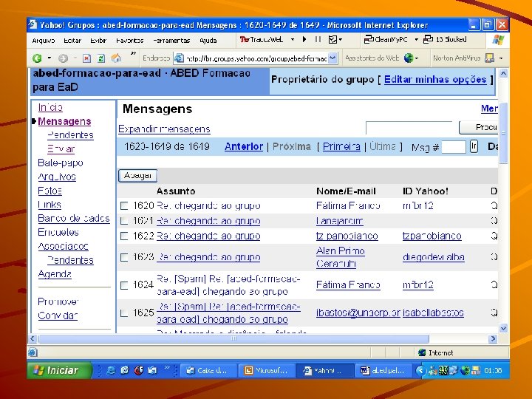Tick checkbox for message 1622

pyautogui.click(x=124, y=236)
